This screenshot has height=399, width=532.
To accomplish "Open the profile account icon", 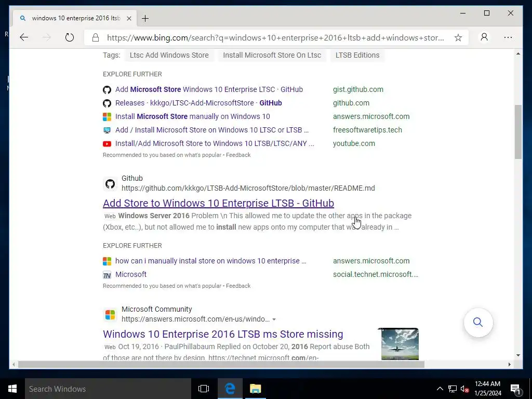I will pos(484,37).
